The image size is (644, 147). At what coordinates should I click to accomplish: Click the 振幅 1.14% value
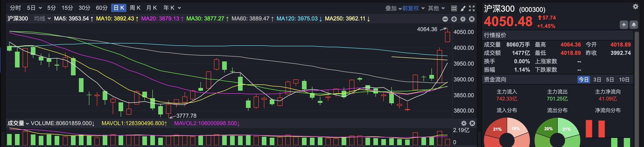pos(522,70)
